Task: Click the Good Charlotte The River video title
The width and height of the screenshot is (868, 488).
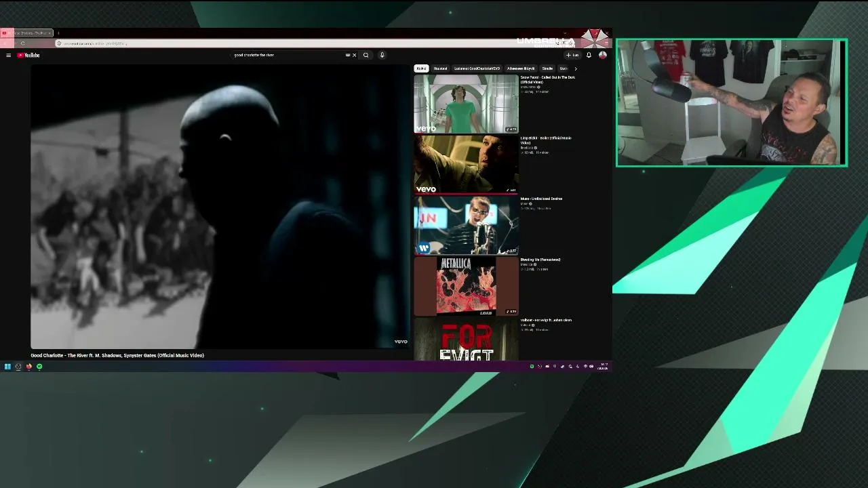Action: tap(117, 355)
